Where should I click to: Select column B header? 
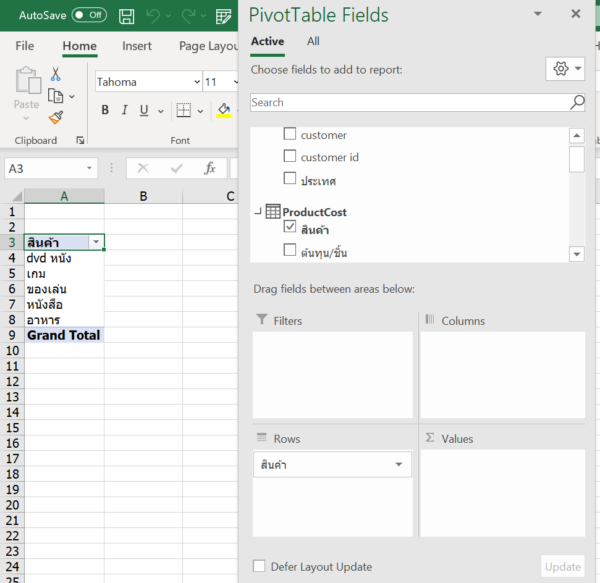[x=143, y=196]
